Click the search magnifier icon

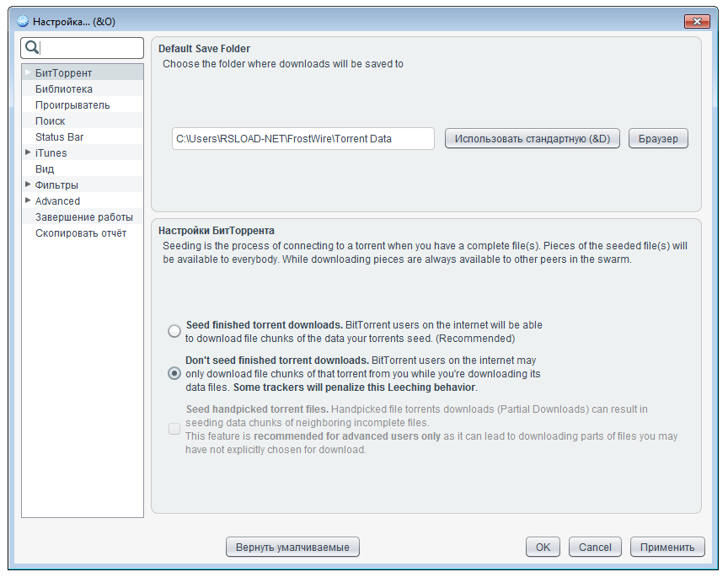[x=31, y=47]
